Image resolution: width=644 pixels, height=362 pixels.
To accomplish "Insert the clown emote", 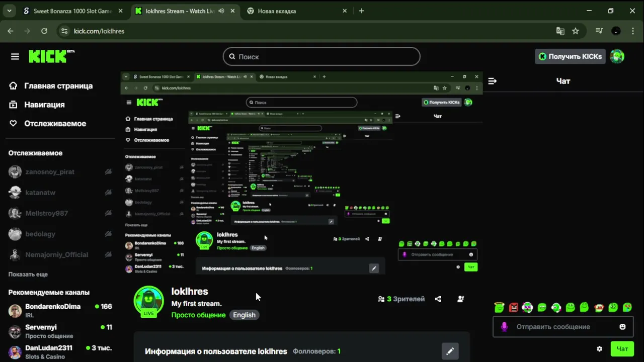I will (x=599, y=307).
